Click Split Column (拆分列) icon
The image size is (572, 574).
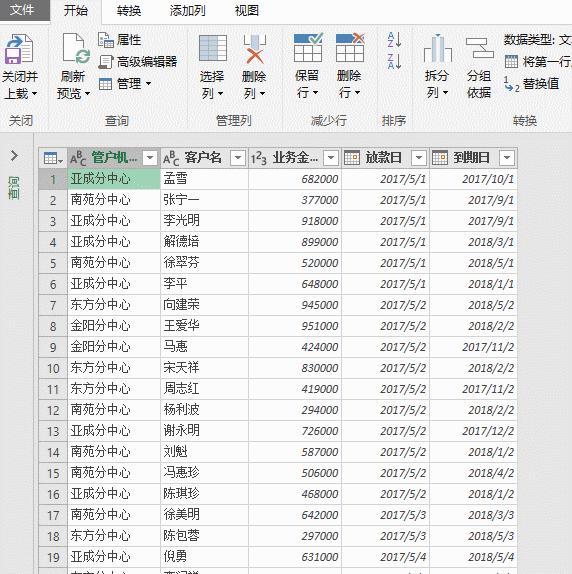[x=438, y=48]
